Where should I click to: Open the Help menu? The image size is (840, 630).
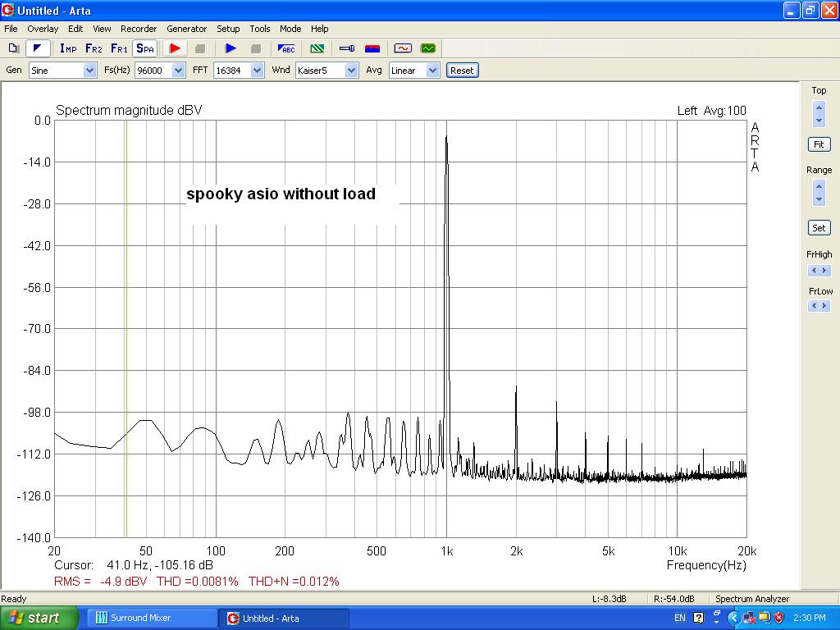pos(320,29)
